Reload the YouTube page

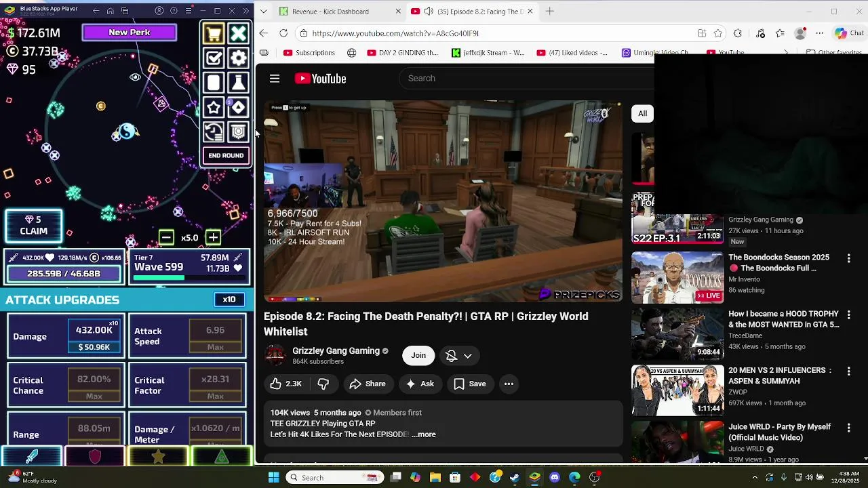tap(283, 33)
